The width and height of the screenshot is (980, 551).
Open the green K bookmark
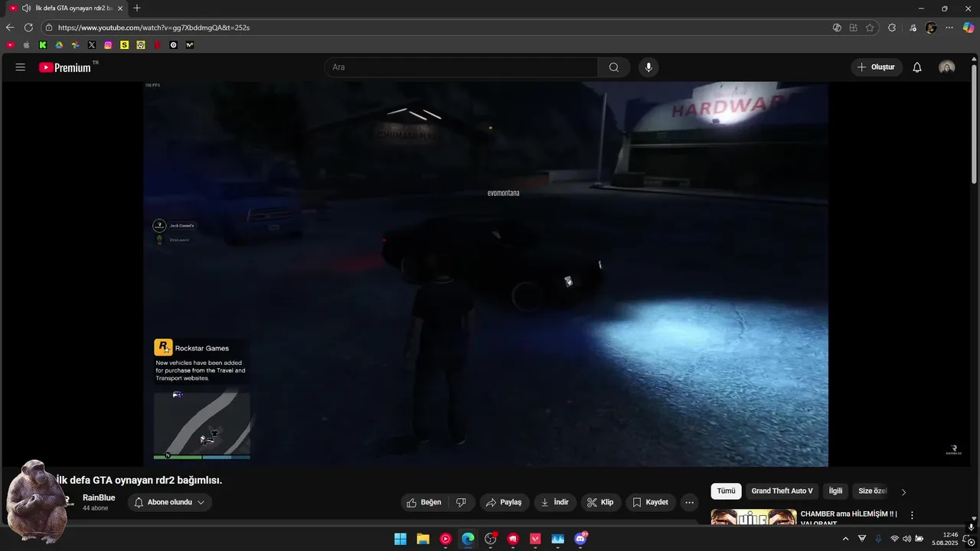43,45
